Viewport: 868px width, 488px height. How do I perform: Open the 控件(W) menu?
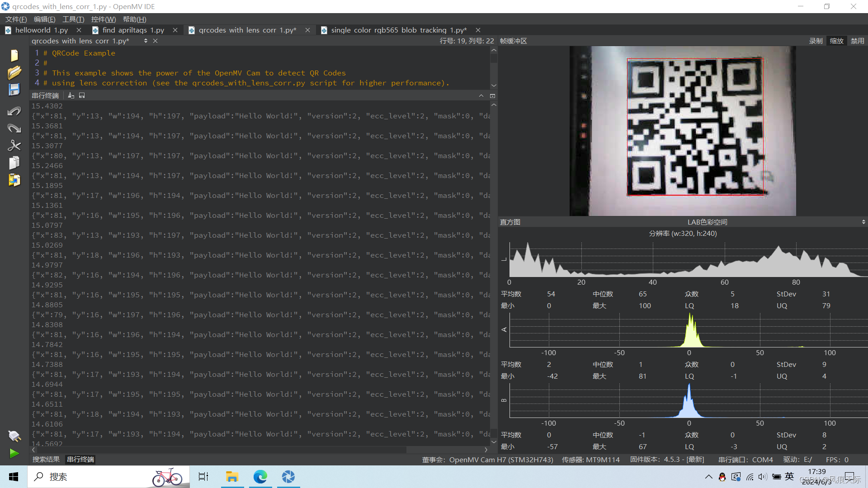[104, 19]
